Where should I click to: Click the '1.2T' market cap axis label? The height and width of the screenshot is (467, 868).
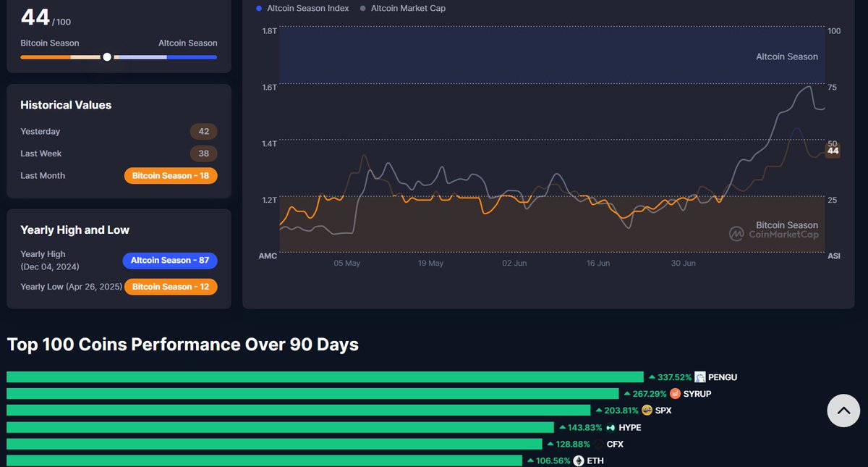pos(269,200)
